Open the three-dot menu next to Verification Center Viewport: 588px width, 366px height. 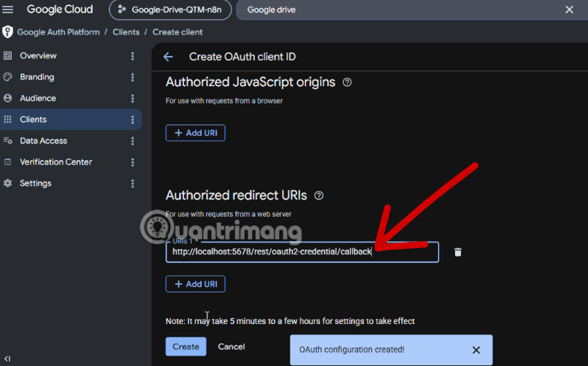(132, 162)
